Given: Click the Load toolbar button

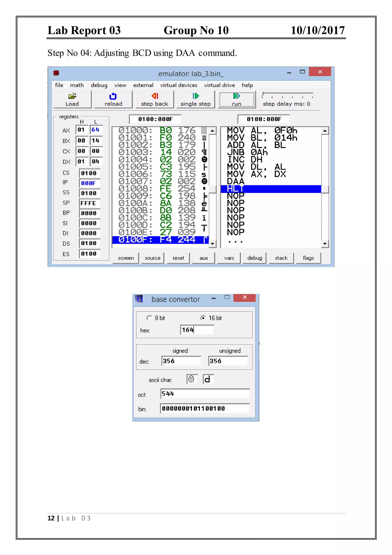Looking at the screenshot, I should [x=72, y=99].
